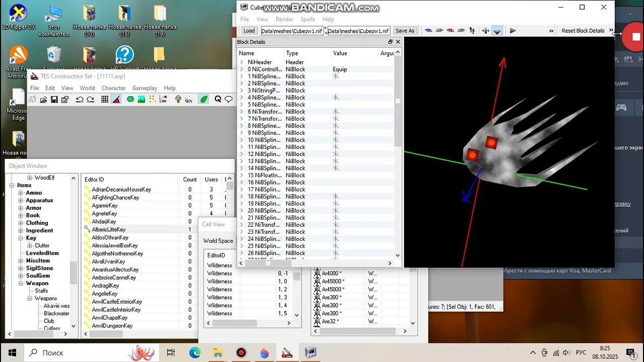Toggle the red snap to angle button
The height and width of the screenshot is (362, 644).
click(x=116, y=100)
